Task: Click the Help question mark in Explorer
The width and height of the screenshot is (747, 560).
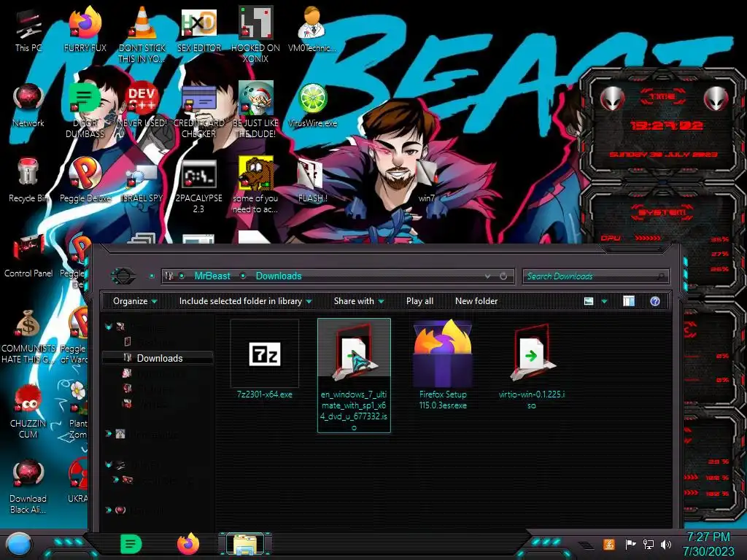Action: click(655, 301)
